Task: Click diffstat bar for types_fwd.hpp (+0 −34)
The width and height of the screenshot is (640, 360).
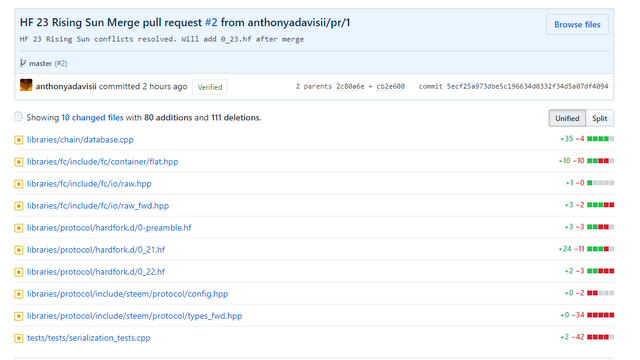Action: click(600, 315)
